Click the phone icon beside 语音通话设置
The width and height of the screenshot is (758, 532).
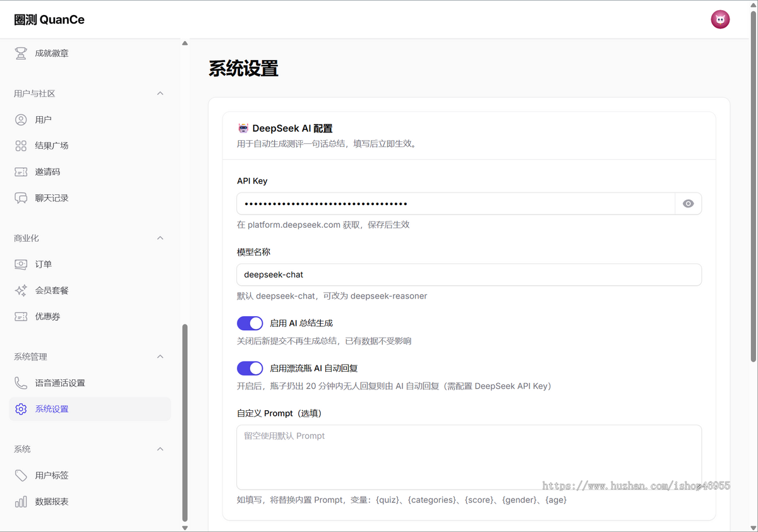21,383
